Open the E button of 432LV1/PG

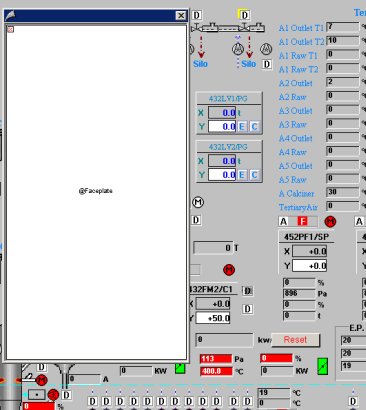pos(242,127)
